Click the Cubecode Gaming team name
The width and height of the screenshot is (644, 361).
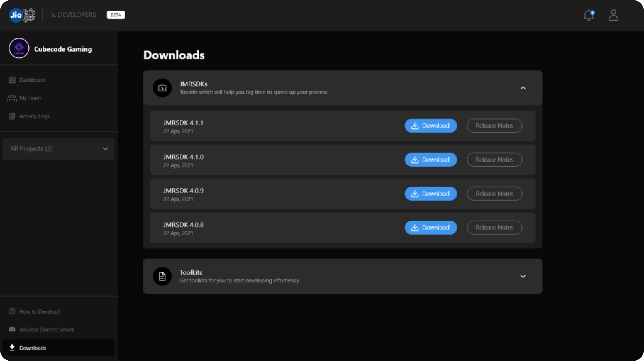point(63,49)
